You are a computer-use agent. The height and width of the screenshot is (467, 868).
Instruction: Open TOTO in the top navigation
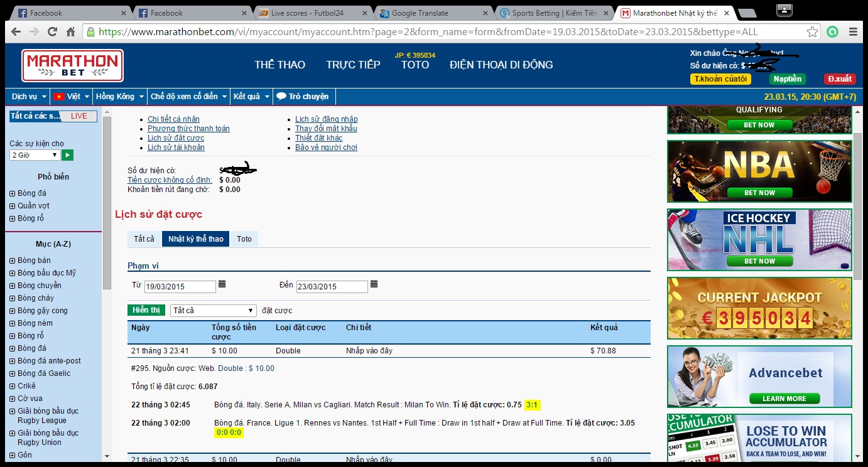(x=415, y=65)
